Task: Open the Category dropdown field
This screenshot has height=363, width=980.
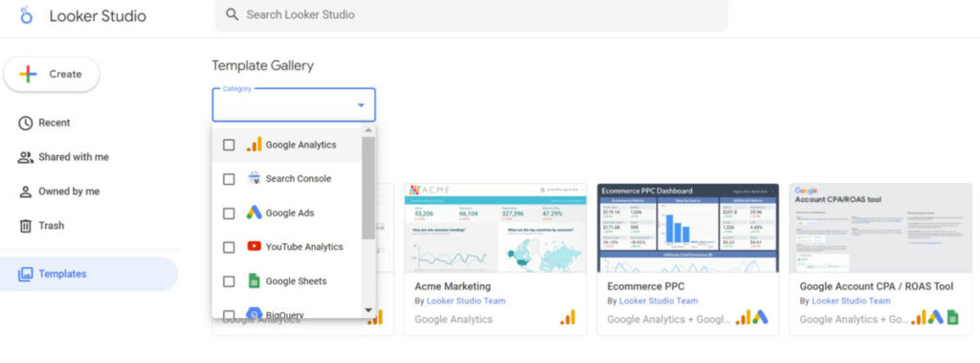Action: tap(294, 104)
